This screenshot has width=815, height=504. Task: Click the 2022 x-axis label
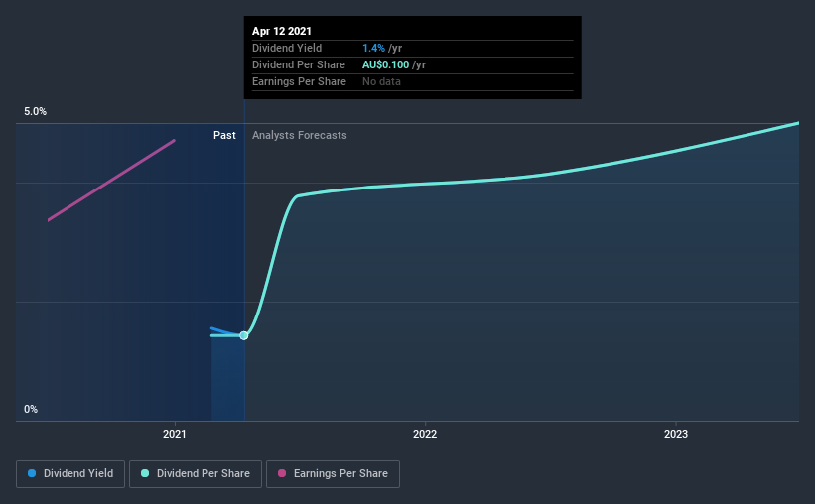[425, 434]
